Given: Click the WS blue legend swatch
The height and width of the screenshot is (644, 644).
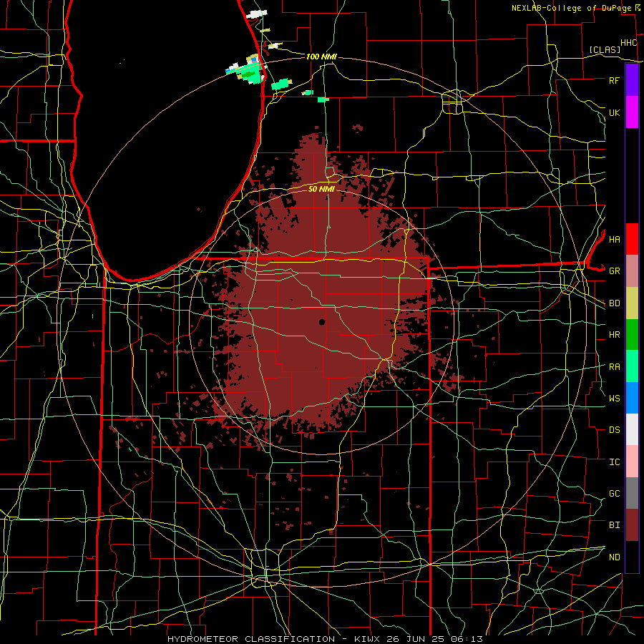Looking at the screenshot, I should (x=632, y=398).
